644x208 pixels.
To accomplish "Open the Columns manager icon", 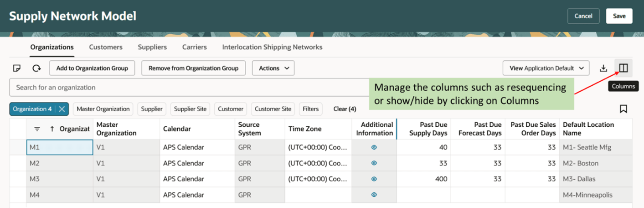I will (623, 68).
